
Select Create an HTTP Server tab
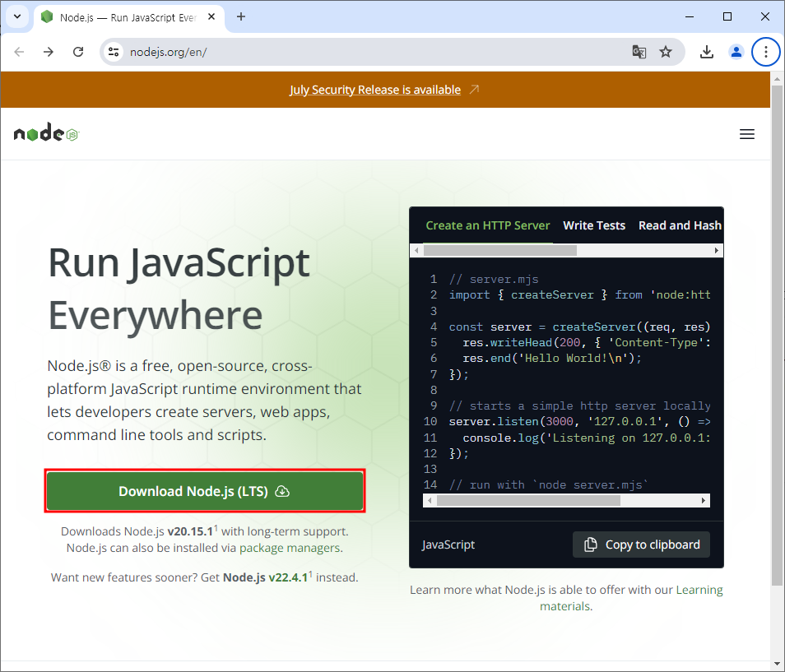click(488, 225)
